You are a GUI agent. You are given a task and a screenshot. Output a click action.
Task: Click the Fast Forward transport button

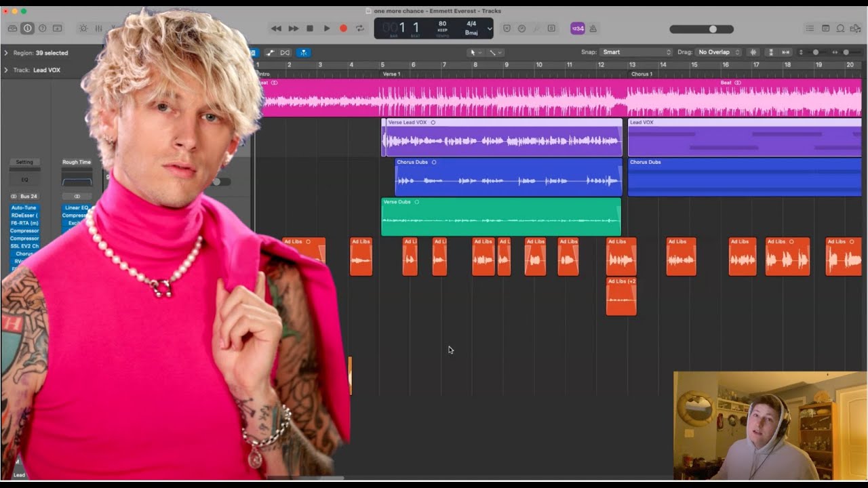coord(293,28)
